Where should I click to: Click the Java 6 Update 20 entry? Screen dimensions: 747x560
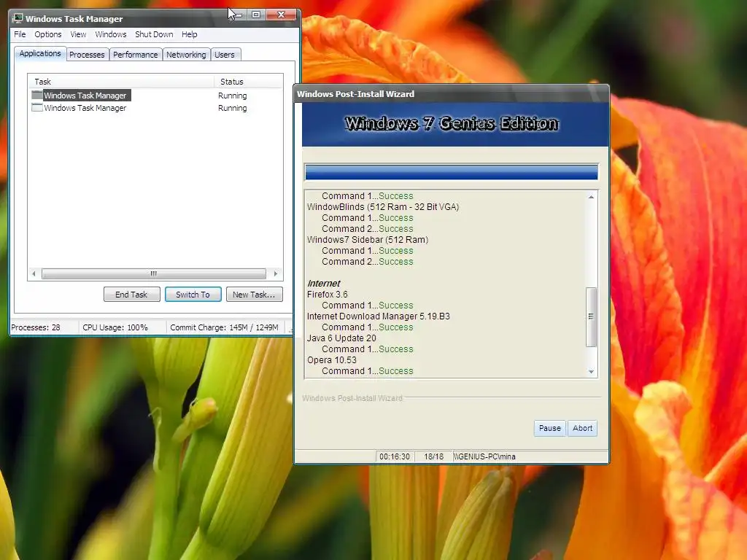click(x=341, y=338)
